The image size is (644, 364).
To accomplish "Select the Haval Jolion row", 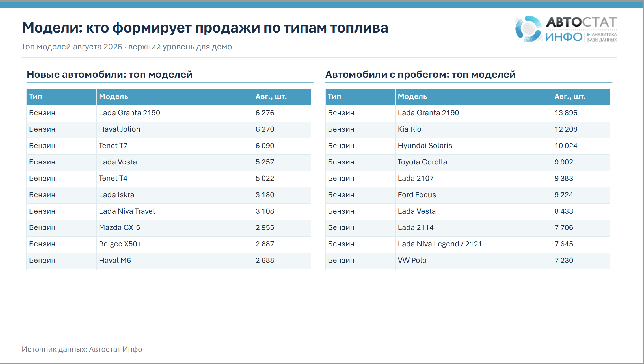I will click(x=169, y=129).
